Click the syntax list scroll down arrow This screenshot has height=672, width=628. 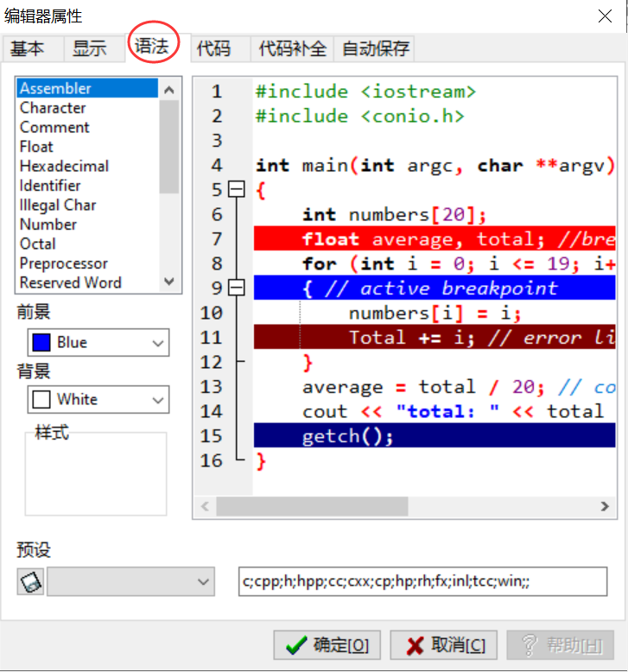[x=169, y=281]
